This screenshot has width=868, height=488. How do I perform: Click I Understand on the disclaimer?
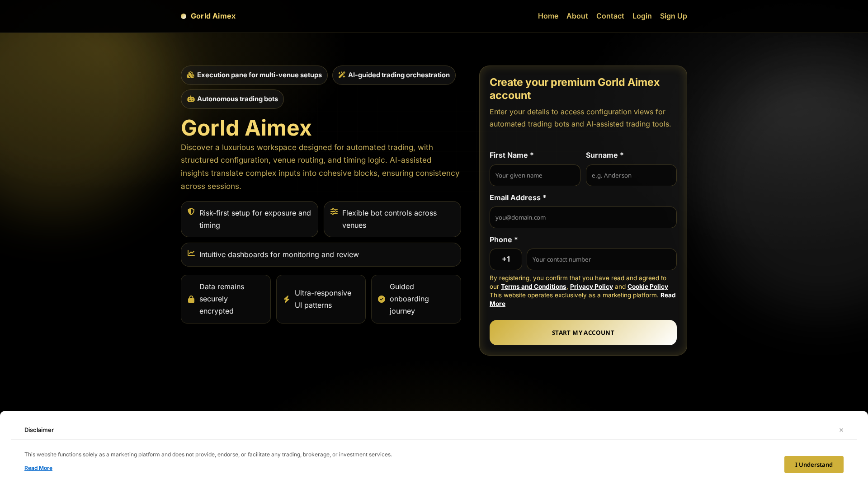click(x=813, y=464)
